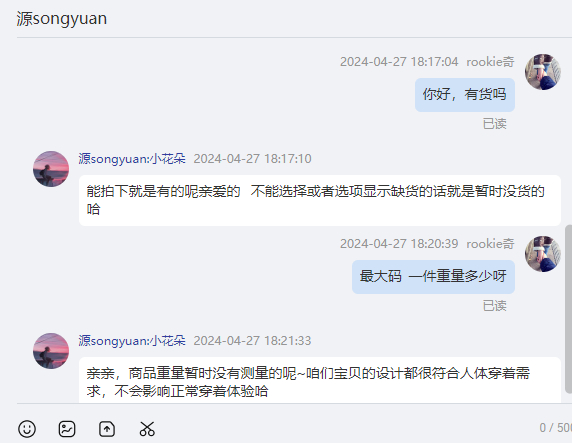Open sender name 源songyuan:小花朵 at 18:21:33
Image resolution: width=572 pixels, height=443 pixels.
[x=132, y=340]
